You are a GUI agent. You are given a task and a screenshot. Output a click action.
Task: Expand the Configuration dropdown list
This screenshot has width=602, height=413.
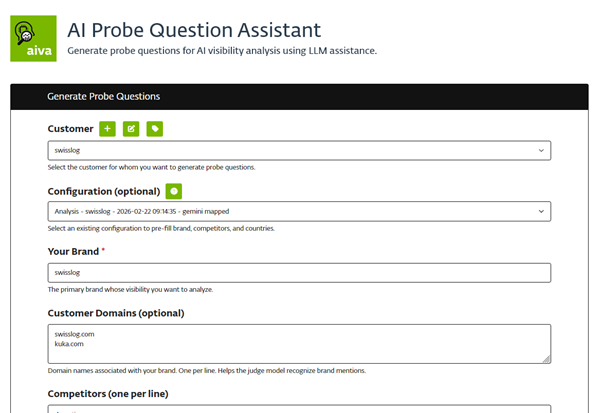click(299, 211)
